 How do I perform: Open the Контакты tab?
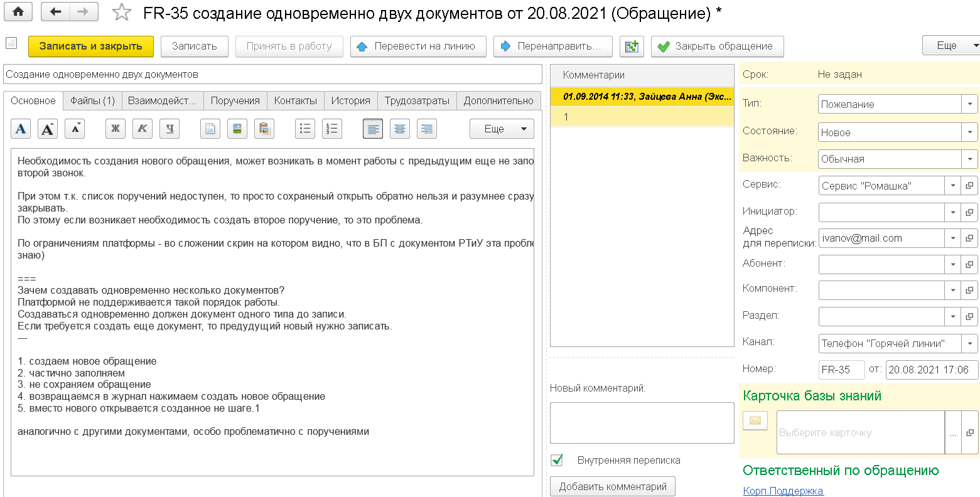(x=296, y=100)
